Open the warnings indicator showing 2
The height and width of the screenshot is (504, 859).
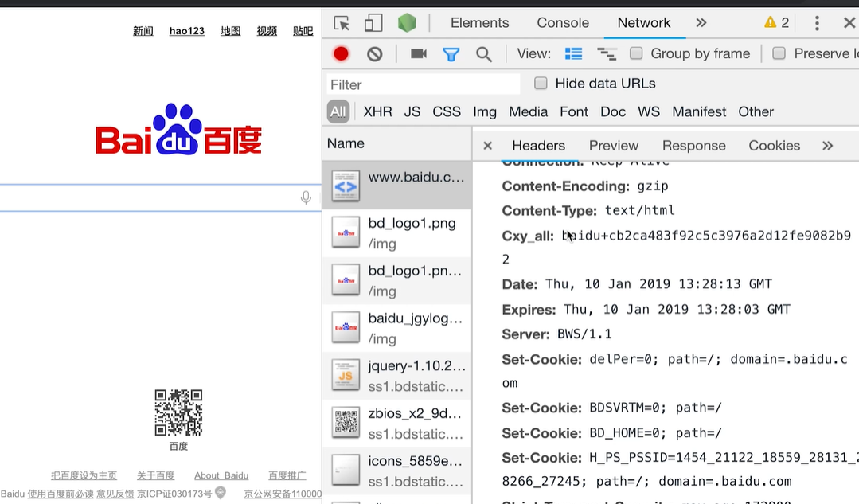point(777,22)
